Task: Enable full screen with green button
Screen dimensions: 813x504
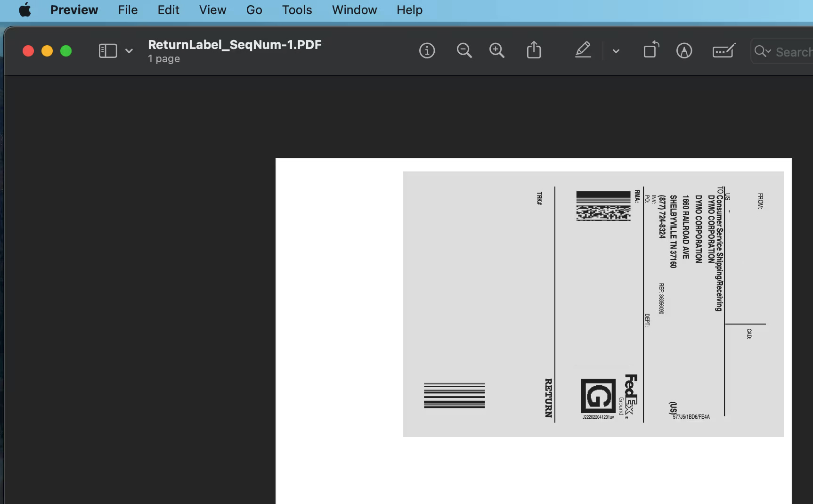Action: coord(66,50)
